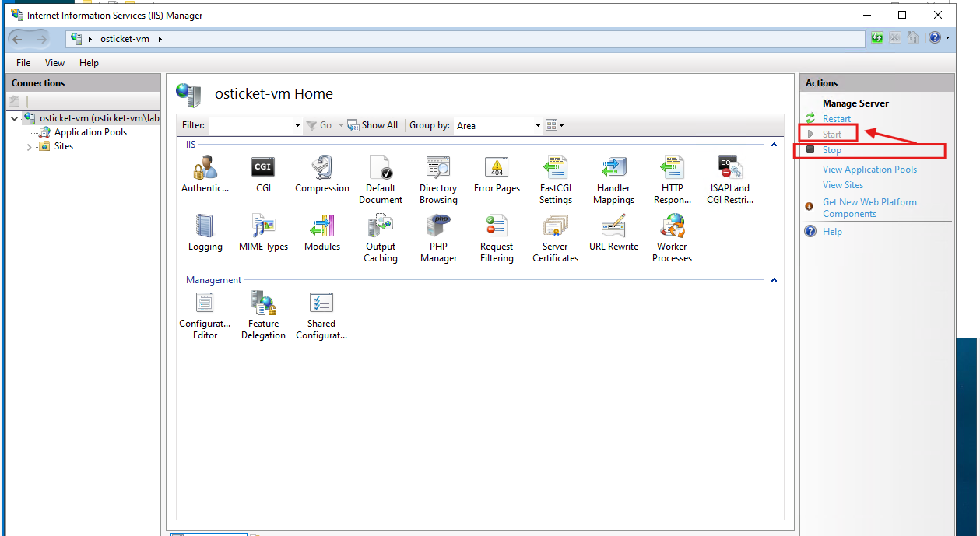Open the Authentication feature icon
Image resolution: width=980 pixels, height=536 pixels.
tap(205, 173)
